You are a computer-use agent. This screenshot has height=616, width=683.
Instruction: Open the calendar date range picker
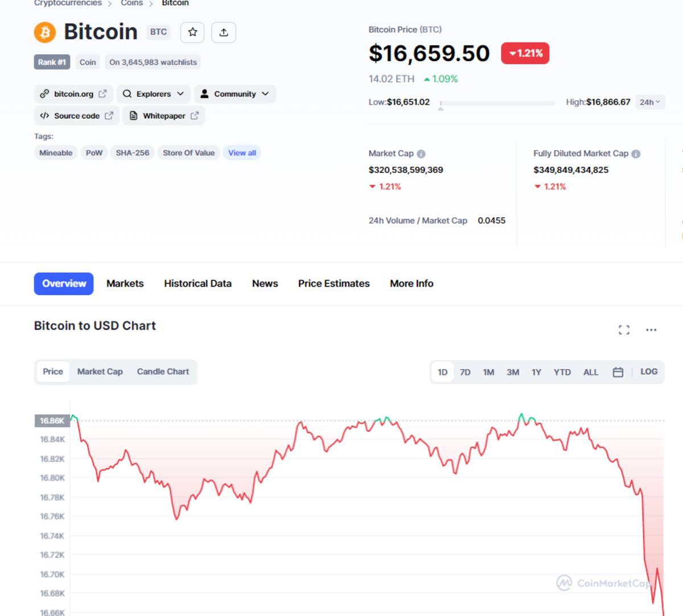click(x=618, y=372)
